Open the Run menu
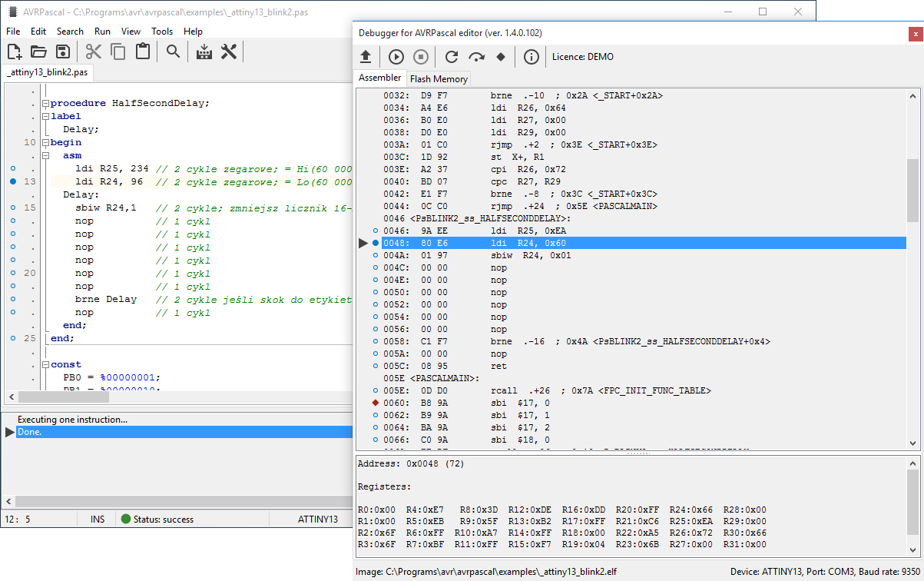Viewport: 924px width, 581px height. (x=102, y=32)
